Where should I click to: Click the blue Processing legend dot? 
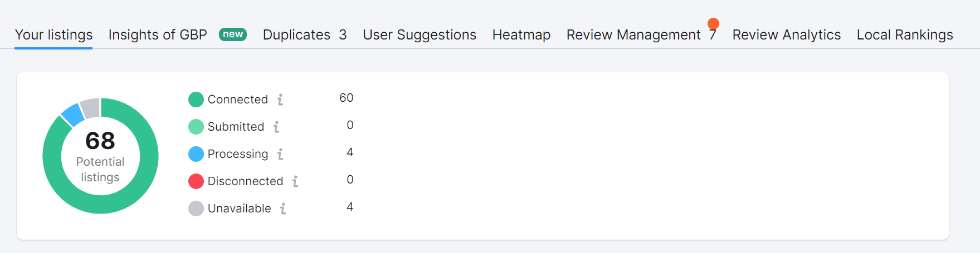coord(196,154)
